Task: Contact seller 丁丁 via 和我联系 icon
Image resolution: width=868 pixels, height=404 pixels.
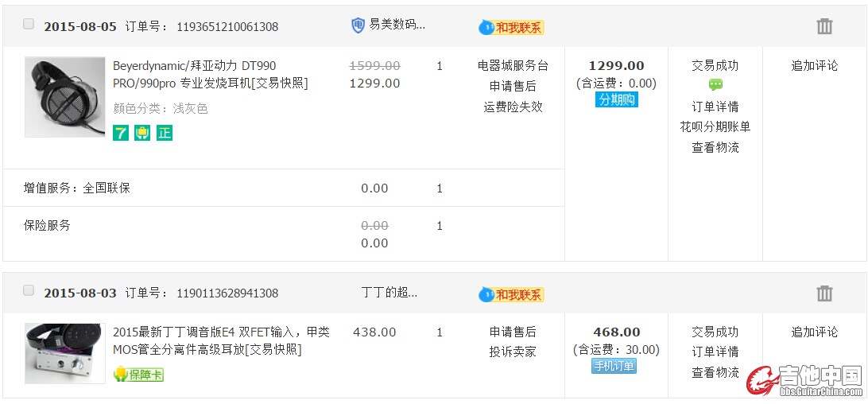Action: pos(511,294)
